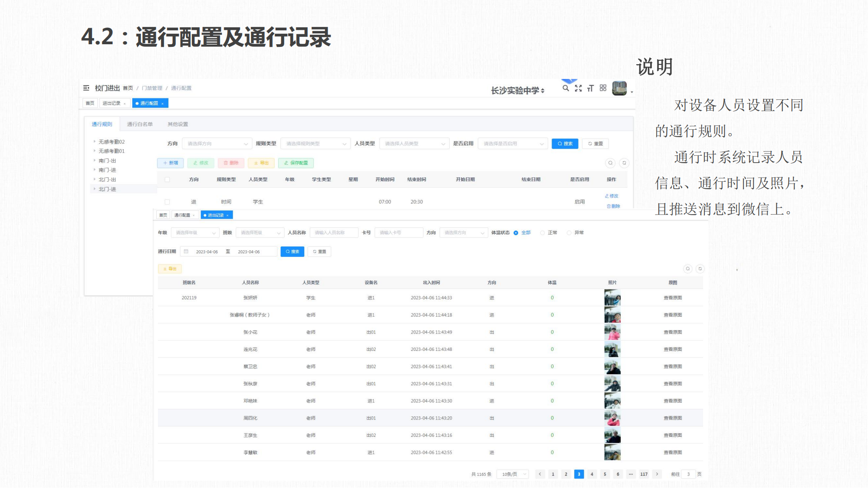Click the 新增 button

pos(170,163)
